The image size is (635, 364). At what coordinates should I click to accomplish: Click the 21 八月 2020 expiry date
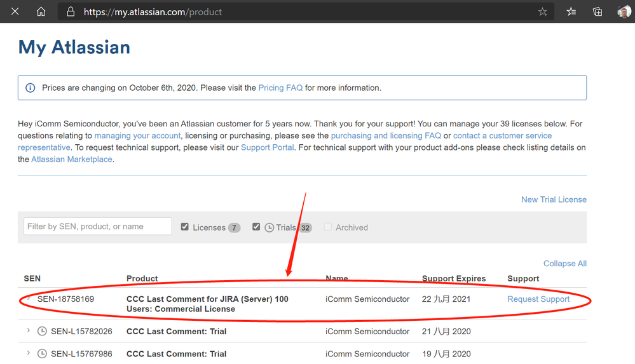pyautogui.click(x=446, y=332)
